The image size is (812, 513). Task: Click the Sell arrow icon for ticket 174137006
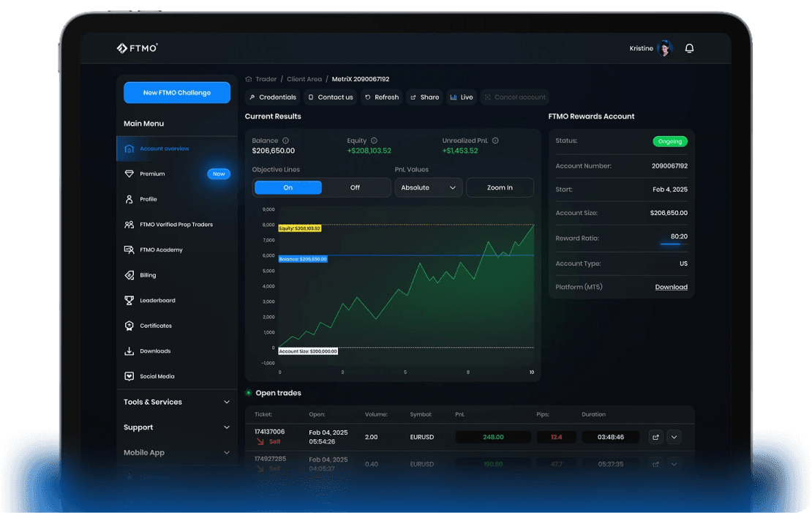pos(260,441)
